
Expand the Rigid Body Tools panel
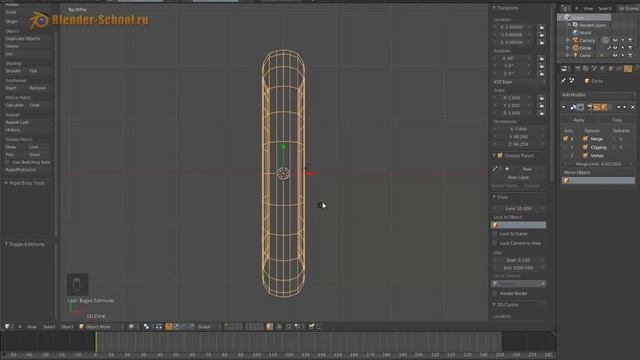(x=7, y=183)
